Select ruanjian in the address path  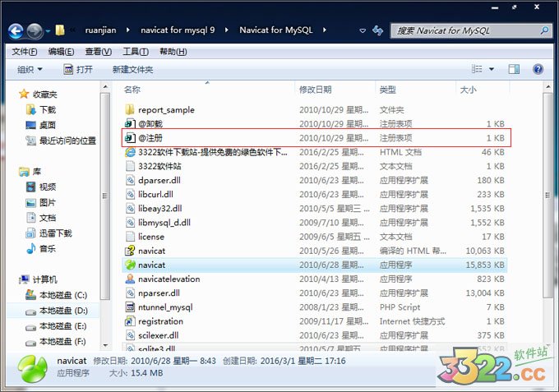100,30
